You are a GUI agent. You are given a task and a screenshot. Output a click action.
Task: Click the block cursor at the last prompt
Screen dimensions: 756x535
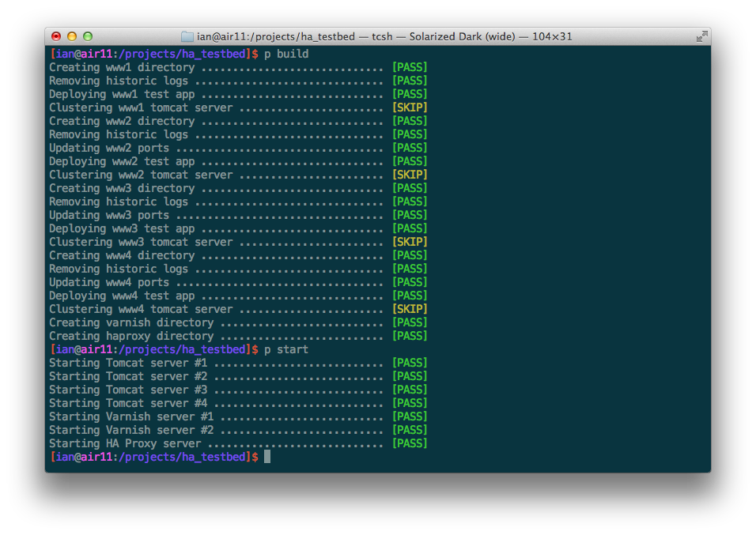pyautogui.click(x=267, y=457)
